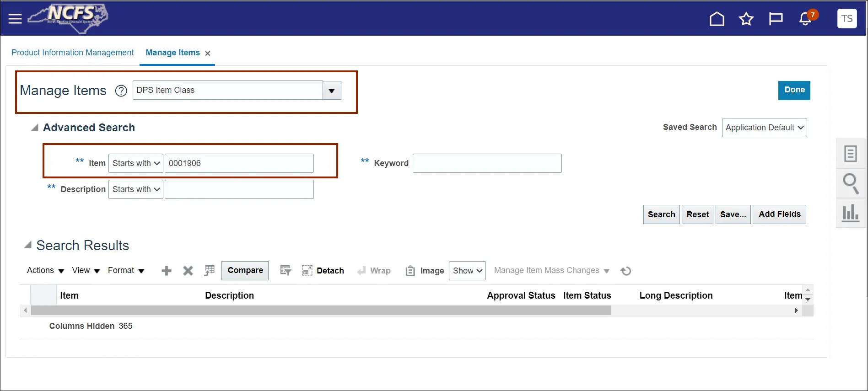
Task: View notifications bell icon
Action: click(x=805, y=19)
